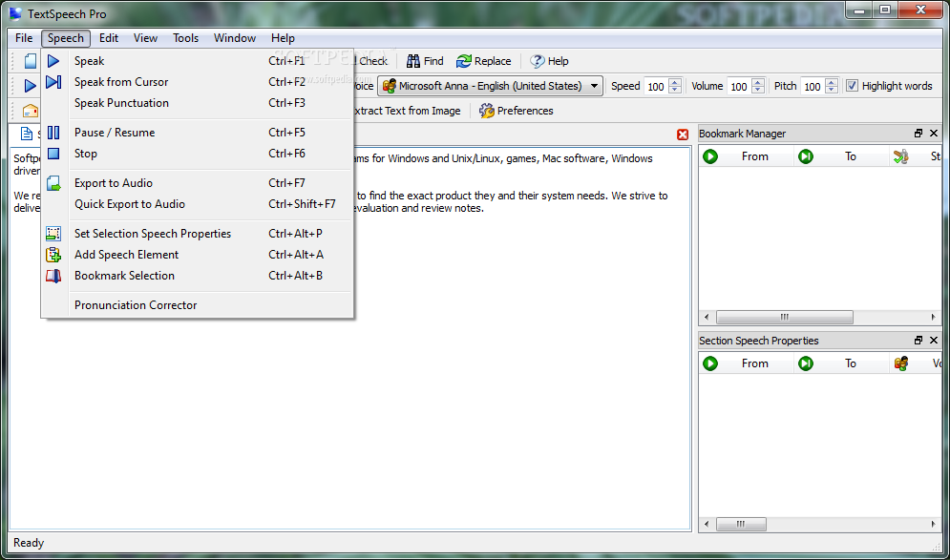Screen dimensions: 950x560
Task: Click the icon next to Speak from Cursor
Action: (53, 82)
